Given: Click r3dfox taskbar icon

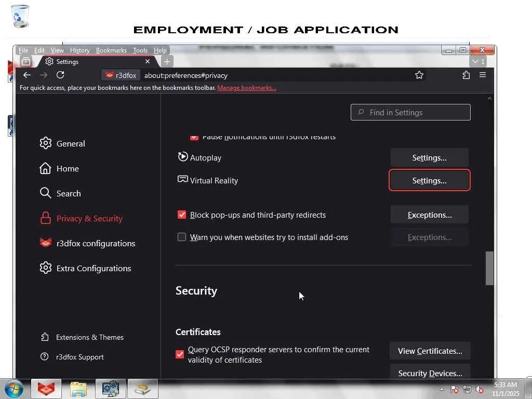Looking at the screenshot, I should (46, 389).
